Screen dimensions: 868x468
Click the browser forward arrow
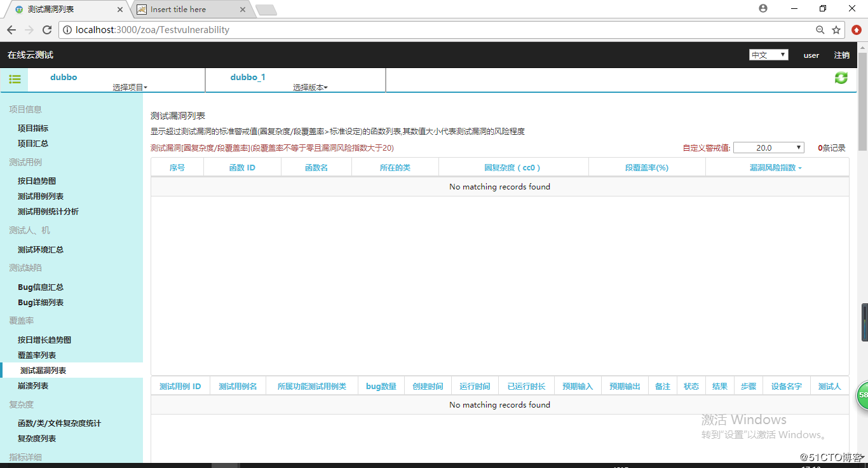(x=29, y=30)
